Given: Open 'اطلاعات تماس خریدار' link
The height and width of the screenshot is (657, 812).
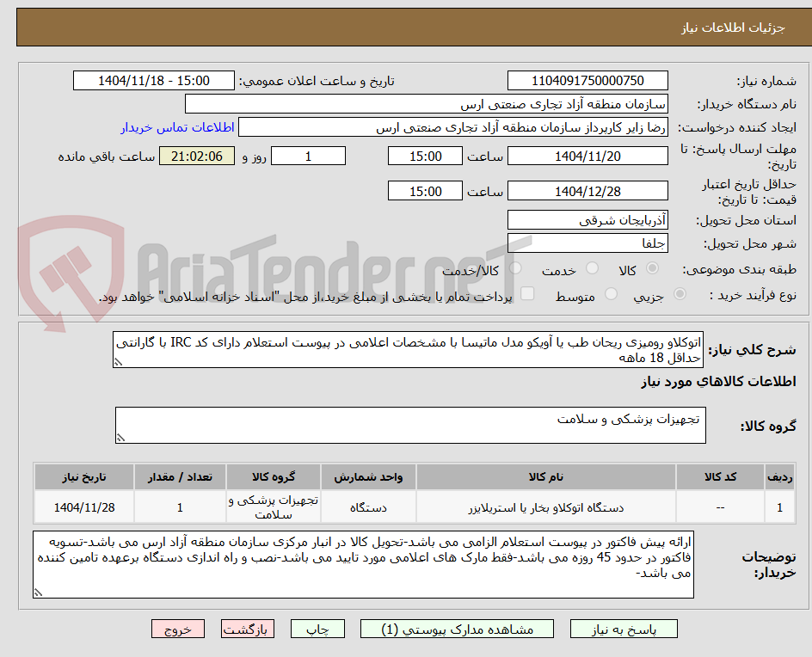Looking at the screenshot, I should [x=177, y=127].
